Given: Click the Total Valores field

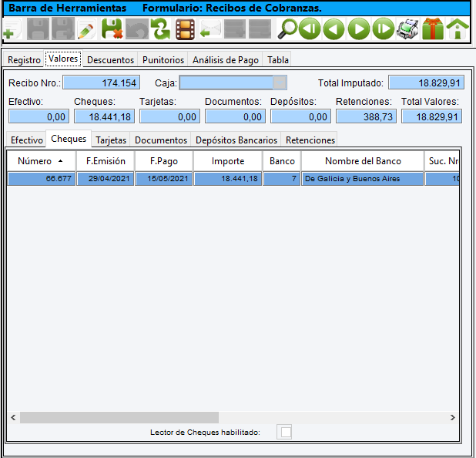Looking at the screenshot, I should coord(431,116).
